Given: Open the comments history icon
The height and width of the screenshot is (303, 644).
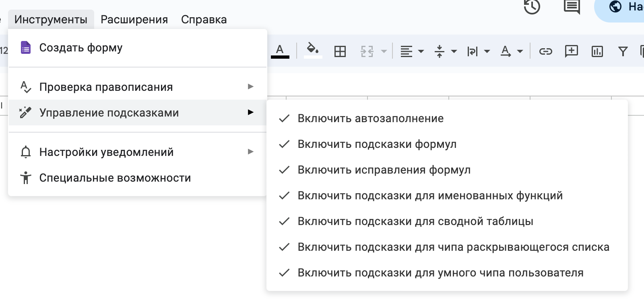Looking at the screenshot, I should point(572,7).
